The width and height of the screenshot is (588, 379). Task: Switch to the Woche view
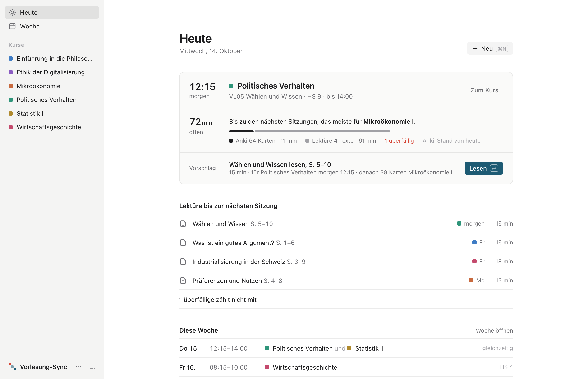[x=52, y=26]
